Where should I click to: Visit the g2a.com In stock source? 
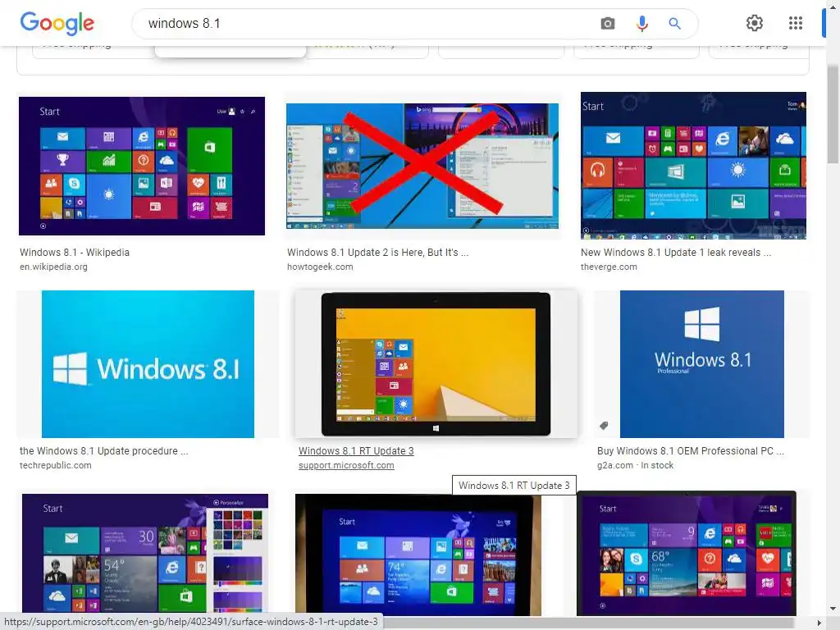tap(636, 466)
